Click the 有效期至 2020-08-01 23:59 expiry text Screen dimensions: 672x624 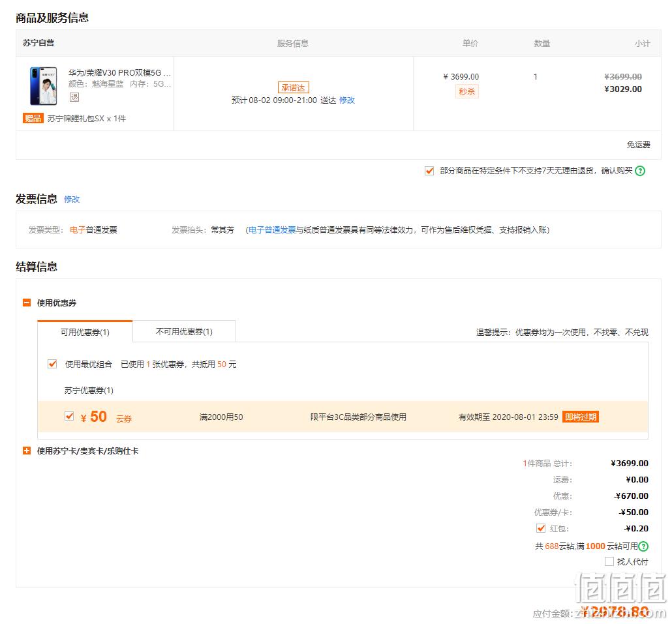(x=508, y=417)
